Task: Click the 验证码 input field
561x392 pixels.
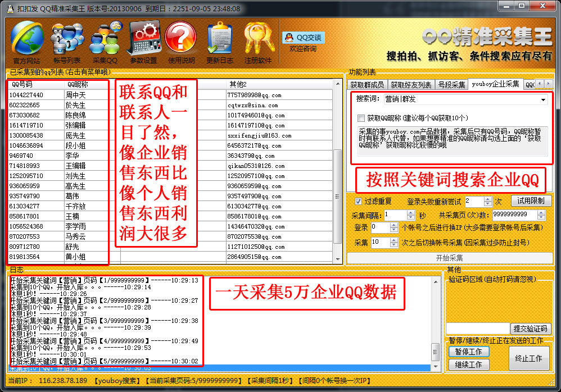Action: coord(478,329)
